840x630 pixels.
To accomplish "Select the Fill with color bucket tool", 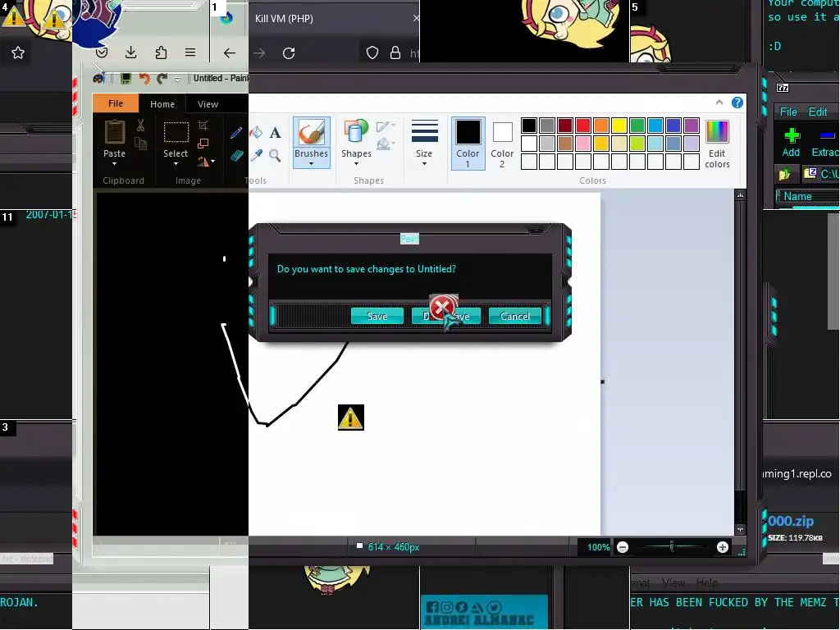I will tap(256, 132).
